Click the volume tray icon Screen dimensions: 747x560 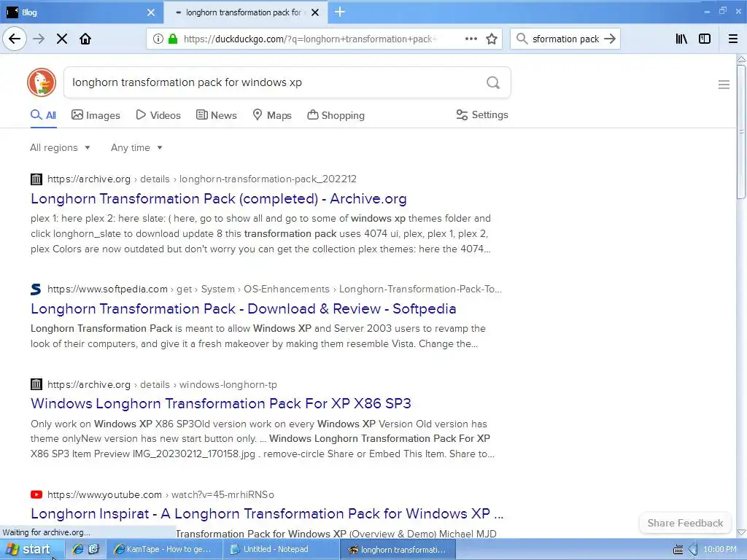click(x=693, y=550)
